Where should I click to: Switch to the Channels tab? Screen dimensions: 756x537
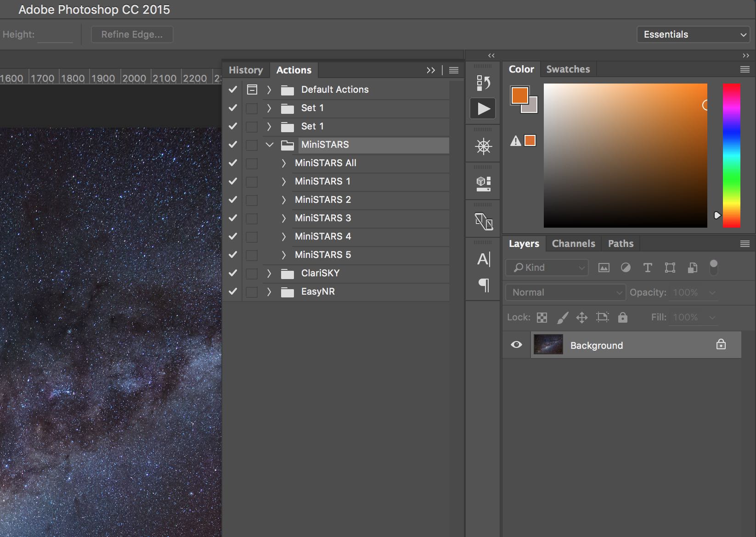[574, 244]
